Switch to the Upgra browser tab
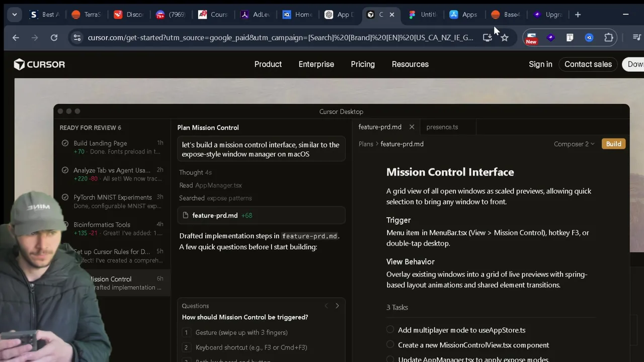This screenshot has width=644, height=362. (x=548, y=15)
